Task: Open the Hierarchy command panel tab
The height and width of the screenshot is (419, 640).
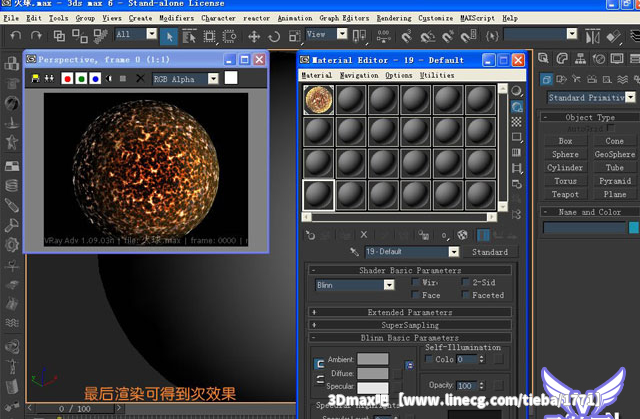Action: click(580, 59)
